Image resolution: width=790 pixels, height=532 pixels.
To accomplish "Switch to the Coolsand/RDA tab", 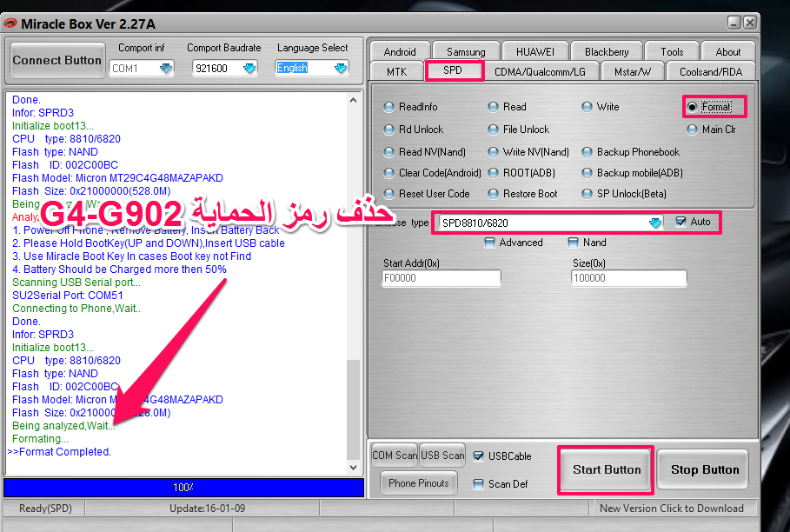I will 711,71.
